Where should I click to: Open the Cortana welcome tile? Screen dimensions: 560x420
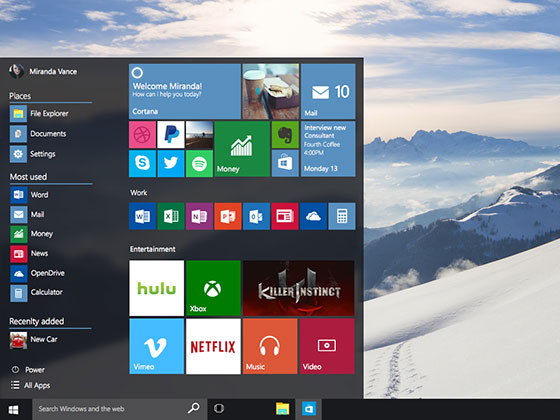(x=185, y=91)
